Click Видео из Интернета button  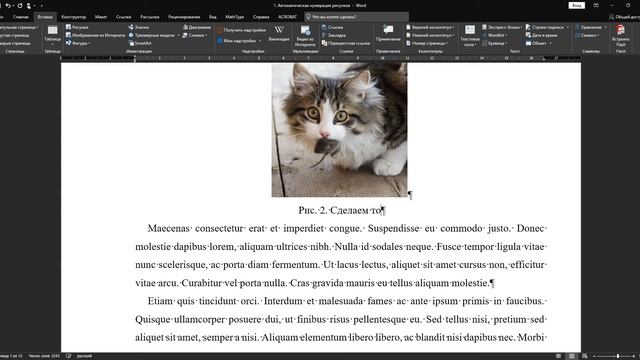pyautogui.click(x=305, y=36)
